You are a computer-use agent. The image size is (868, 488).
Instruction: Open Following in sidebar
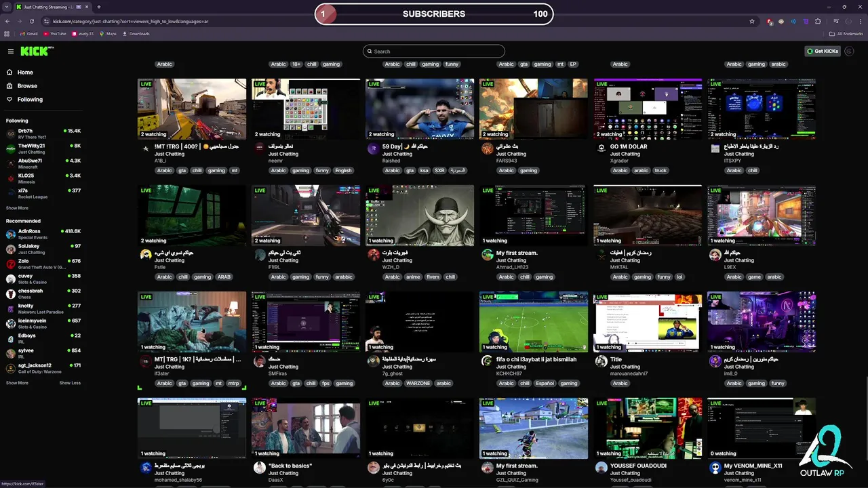(x=30, y=100)
